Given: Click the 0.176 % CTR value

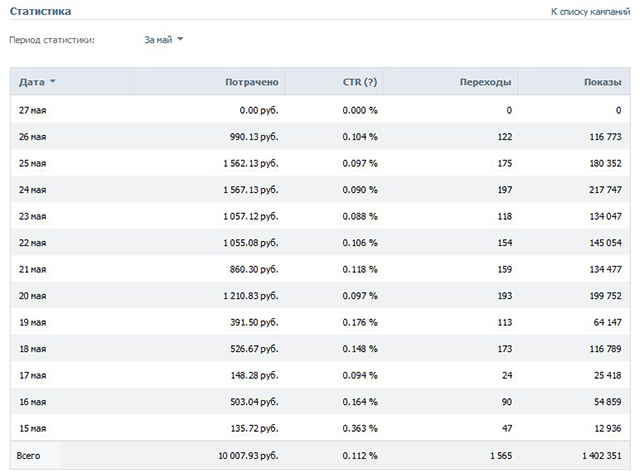Looking at the screenshot, I should (x=360, y=322).
